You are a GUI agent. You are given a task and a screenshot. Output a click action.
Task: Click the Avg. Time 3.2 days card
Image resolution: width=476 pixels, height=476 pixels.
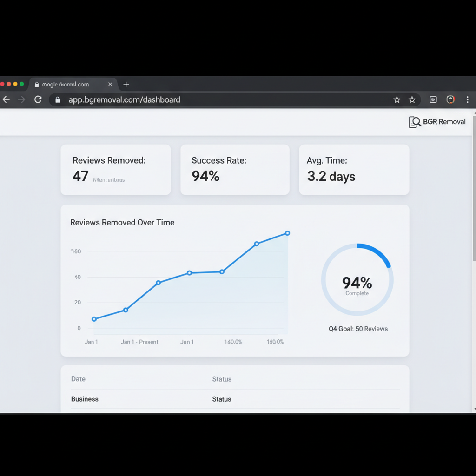pyautogui.click(x=354, y=170)
